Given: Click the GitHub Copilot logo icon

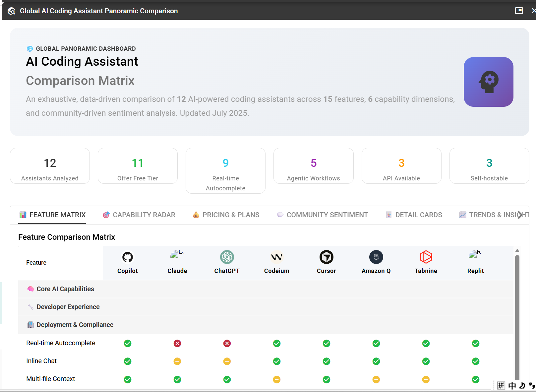Looking at the screenshot, I should tap(128, 257).
